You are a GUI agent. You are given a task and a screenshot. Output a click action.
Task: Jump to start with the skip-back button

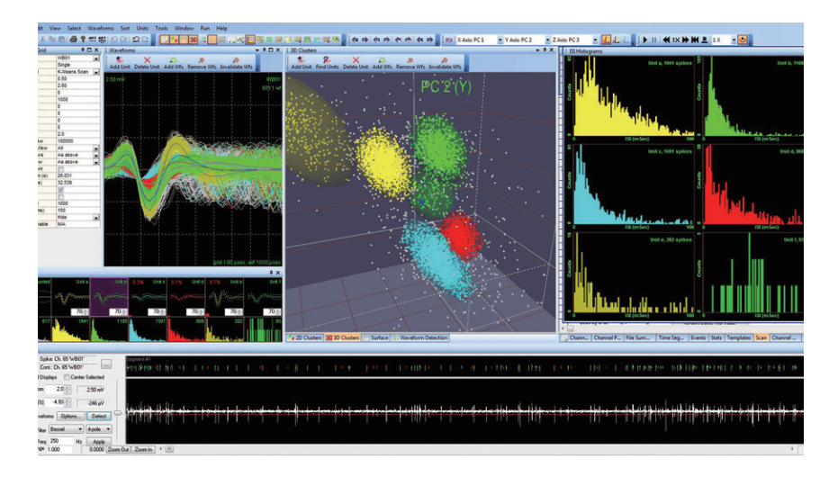695,40
